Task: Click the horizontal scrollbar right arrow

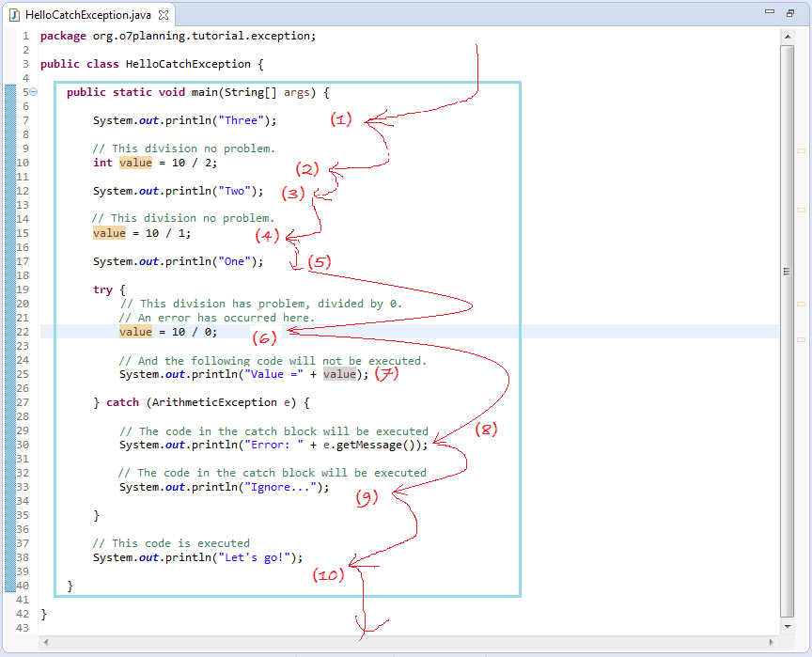Action: 771,643
